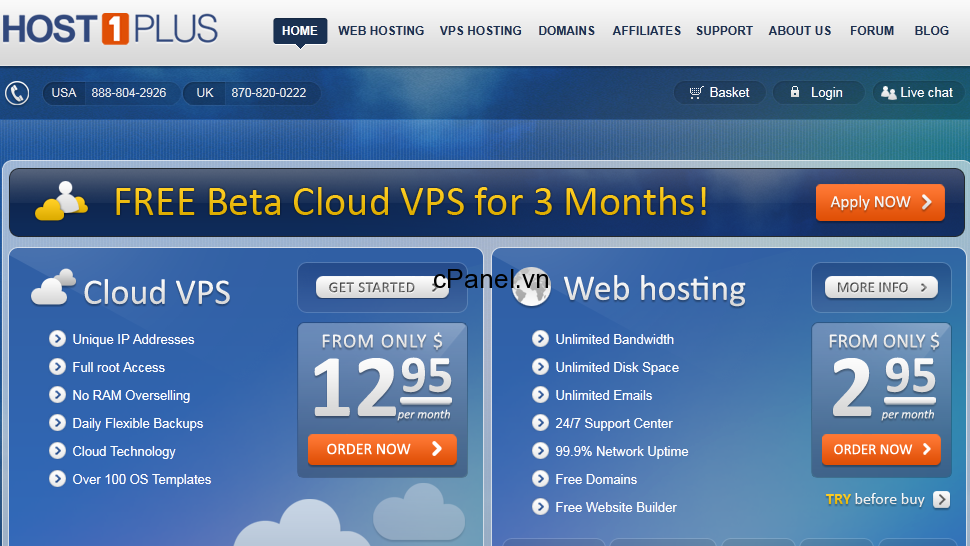Click the Unique IP Addresses text
This screenshot has height=546, width=970.
coord(133,339)
